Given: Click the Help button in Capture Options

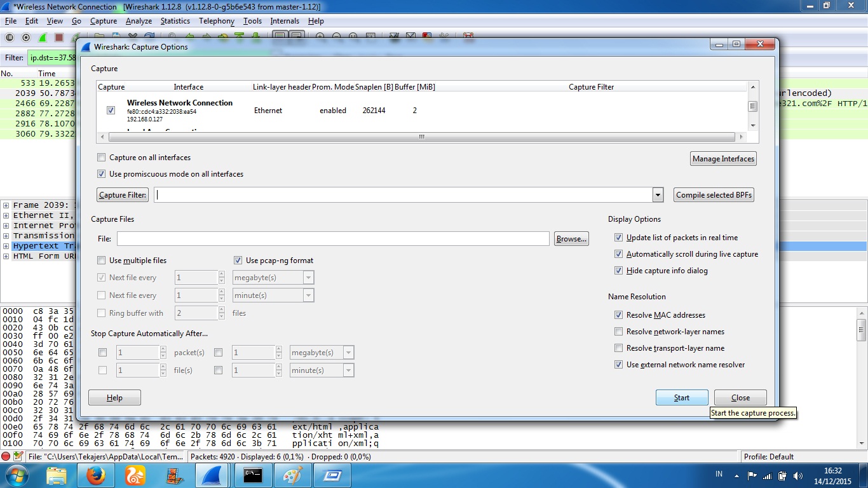Looking at the screenshot, I should (114, 398).
